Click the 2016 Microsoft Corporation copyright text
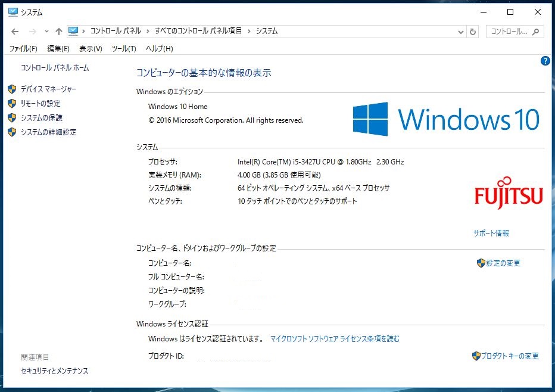This screenshot has width=555, height=392. 226,120
